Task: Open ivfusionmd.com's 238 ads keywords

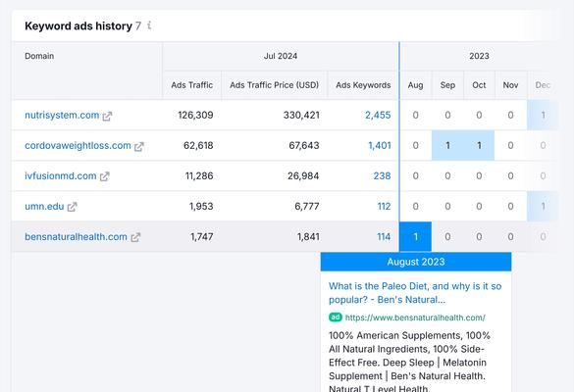Action: (383, 175)
